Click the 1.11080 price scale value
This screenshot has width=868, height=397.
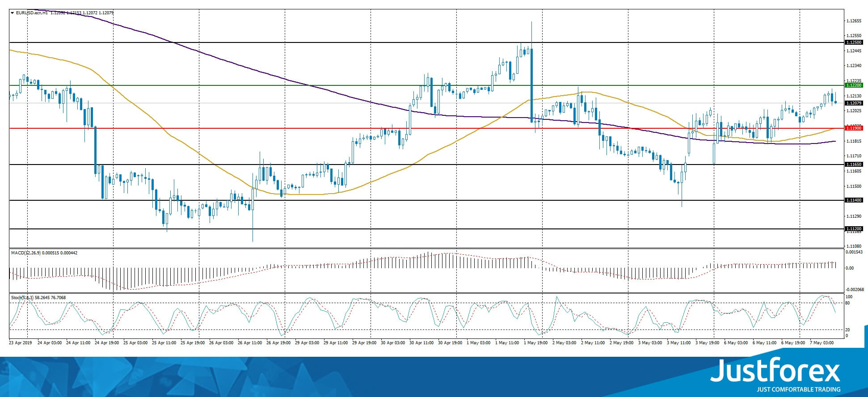[x=854, y=246]
